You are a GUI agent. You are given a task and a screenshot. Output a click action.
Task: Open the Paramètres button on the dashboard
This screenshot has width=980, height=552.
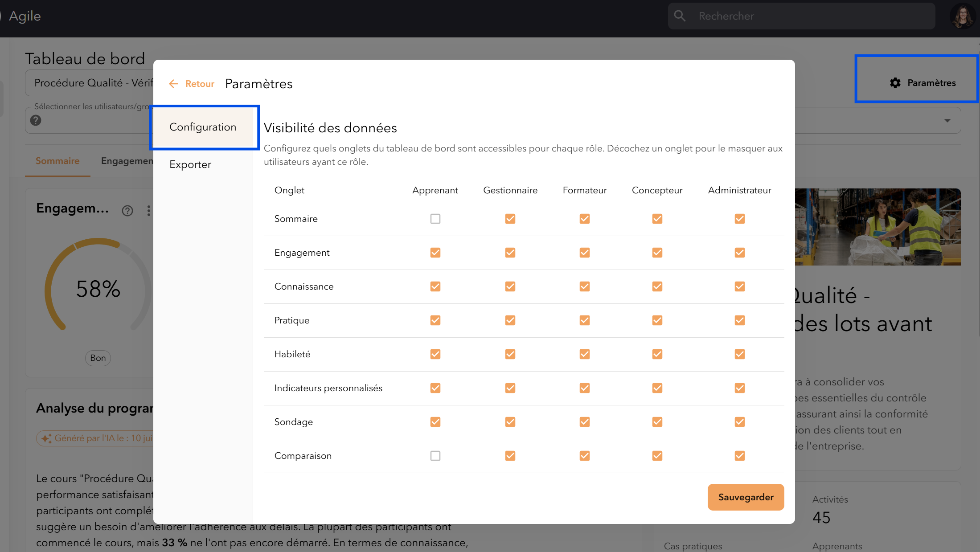pyautogui.click(x=923, y=83)
